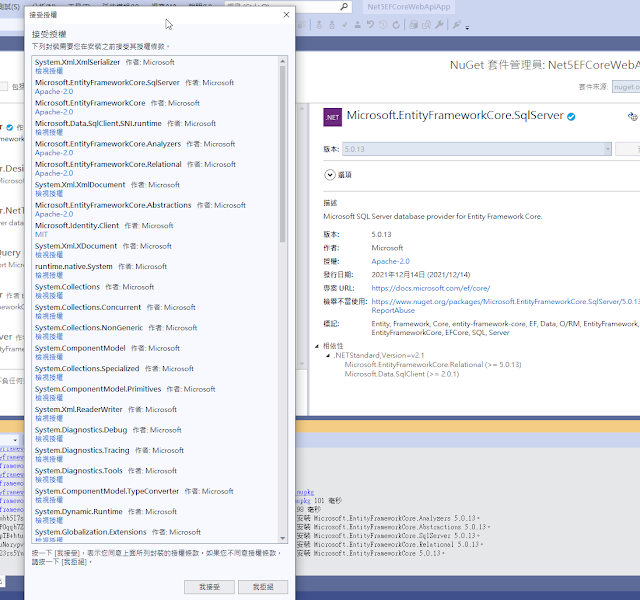Open the 測試(S) menu
640x600 pixels.
[10, 7]
